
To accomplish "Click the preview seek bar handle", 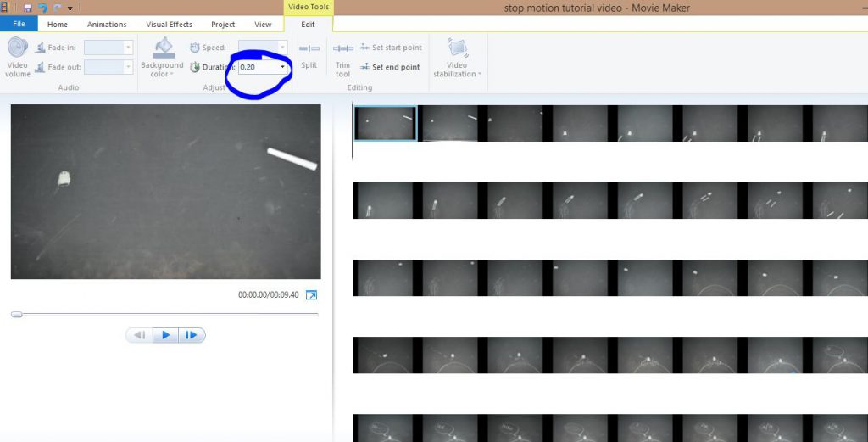I will [x=17, y=314].
